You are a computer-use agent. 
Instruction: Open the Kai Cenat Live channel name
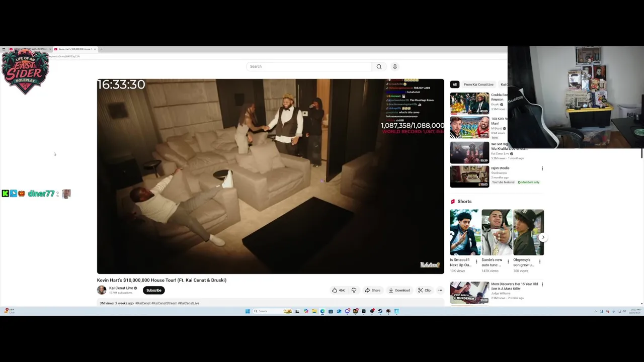pyautogui.click(x=121, y=288)
